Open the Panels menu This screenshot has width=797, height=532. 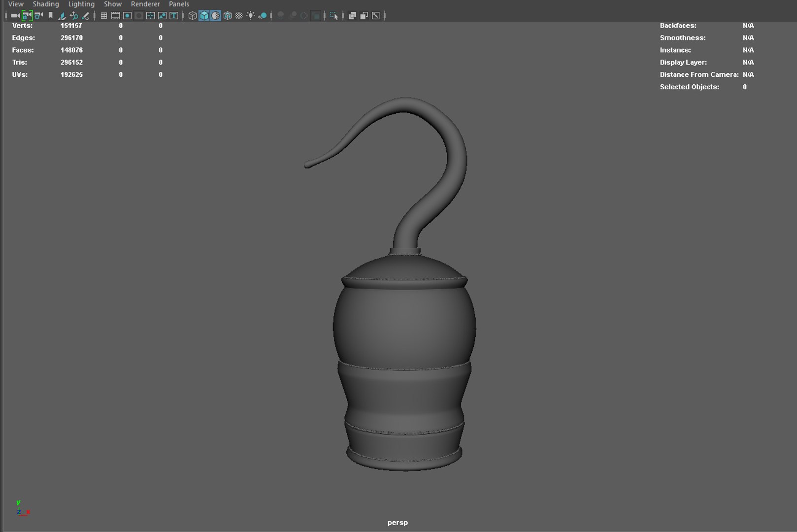click(179, 4)
